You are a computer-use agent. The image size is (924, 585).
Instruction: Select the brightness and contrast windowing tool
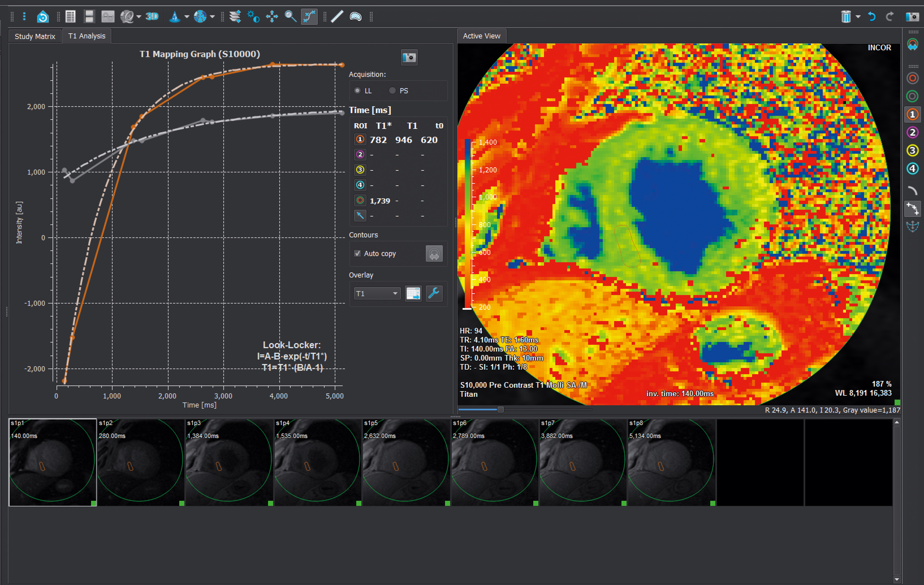[x=253, y=16]
